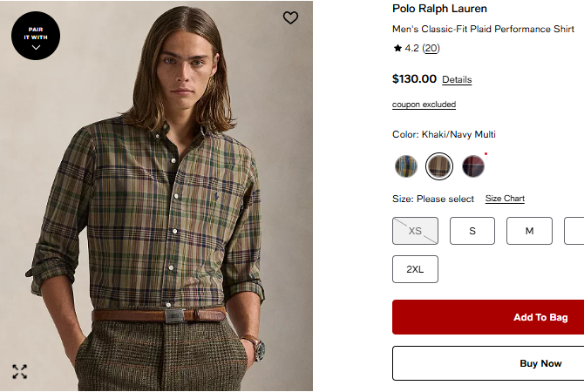Click the Classic-Fit Plaid Performance Shirt title
Screen dimensions: 584x392
coord(483,29)
